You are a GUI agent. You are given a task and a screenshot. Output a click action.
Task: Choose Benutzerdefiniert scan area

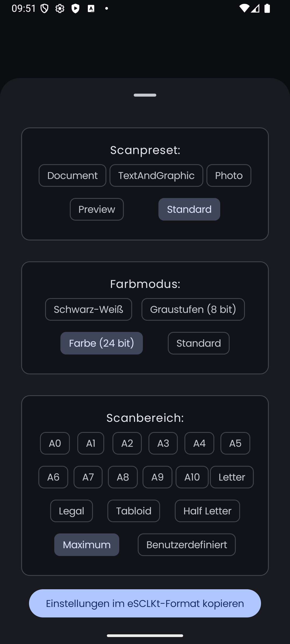[187, 545]
